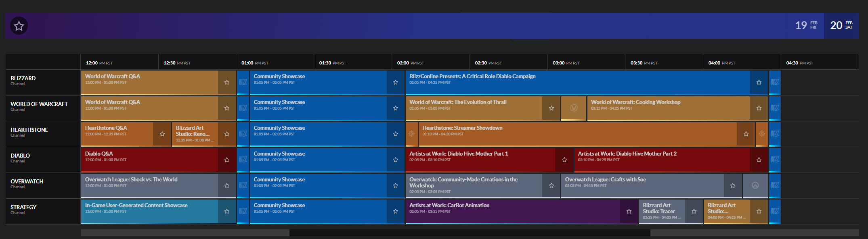Viewport: 868px width, 239px height.
Task: Star The Evolution of Thrall session
Action: 551,108
